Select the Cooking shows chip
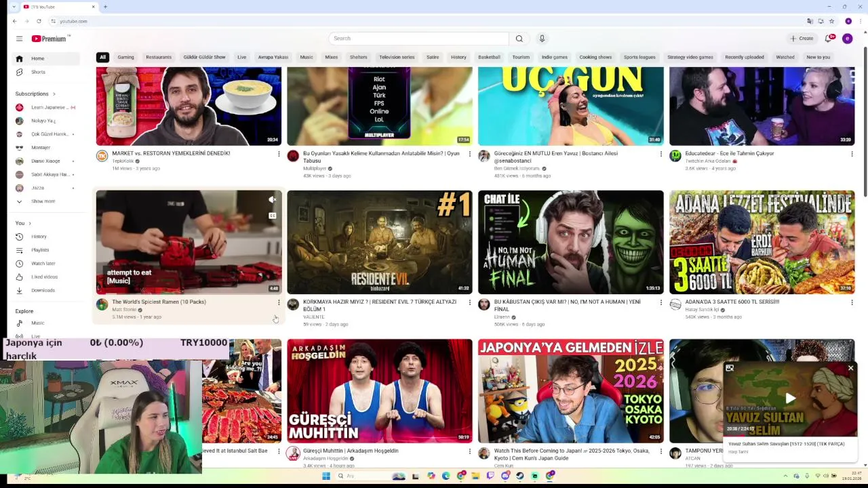 click(595, 57)
